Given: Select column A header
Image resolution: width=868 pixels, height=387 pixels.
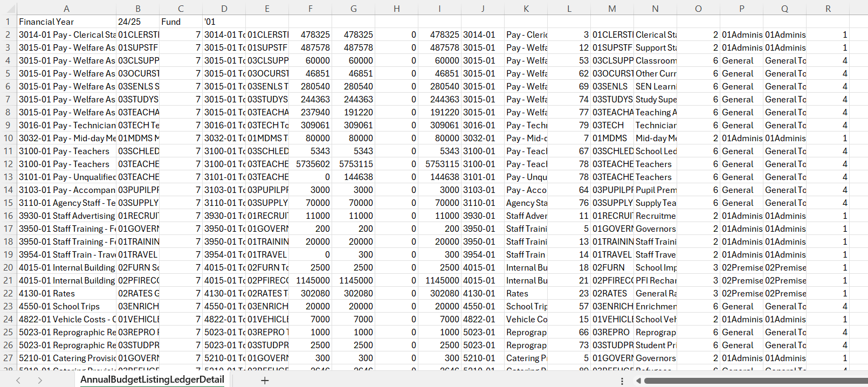Looking at the screenshot, I should click(x=66, y=9).
